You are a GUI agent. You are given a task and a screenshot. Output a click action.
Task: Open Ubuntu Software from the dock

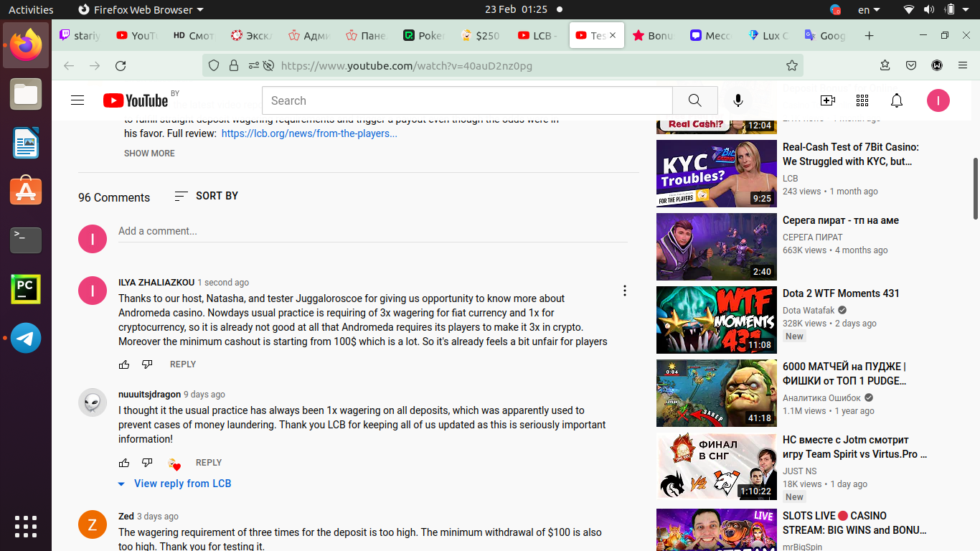[x=26, y=192]
